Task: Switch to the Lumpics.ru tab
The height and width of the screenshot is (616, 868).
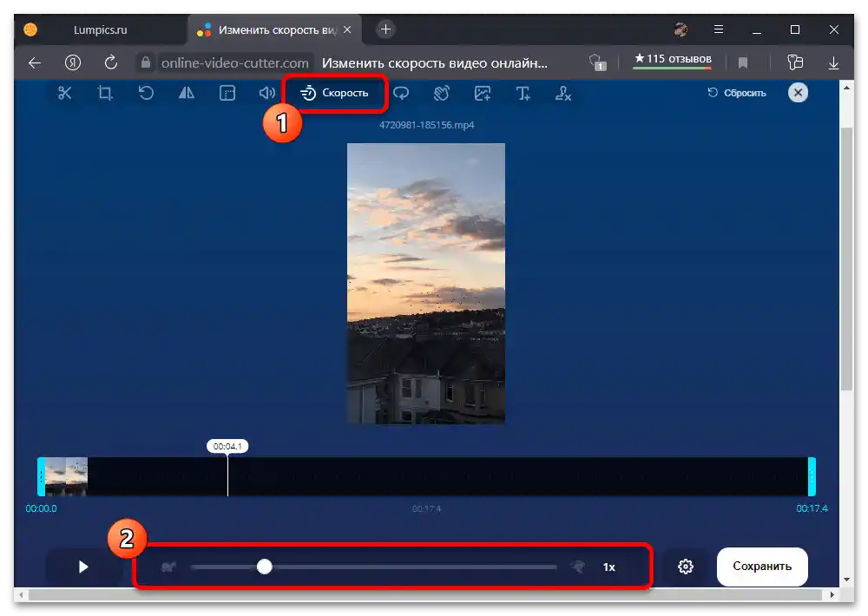Action: [x=98, y=29]
